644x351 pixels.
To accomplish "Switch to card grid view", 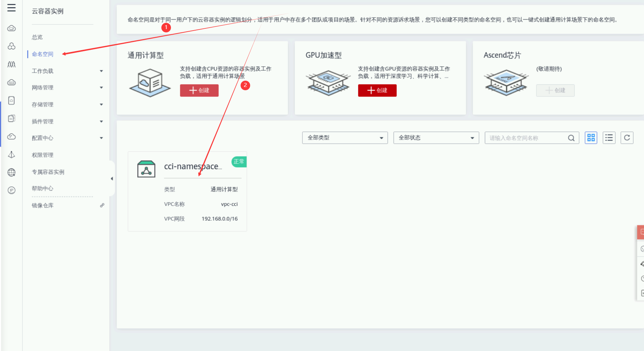I will pyautogui.click(x=591, y=138).
